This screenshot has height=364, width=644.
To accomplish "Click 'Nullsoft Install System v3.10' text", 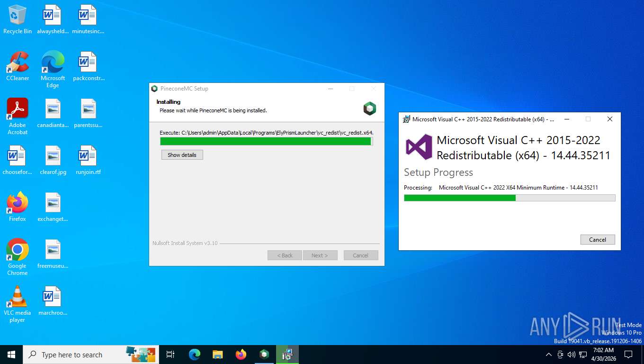I will pos(185,243).
